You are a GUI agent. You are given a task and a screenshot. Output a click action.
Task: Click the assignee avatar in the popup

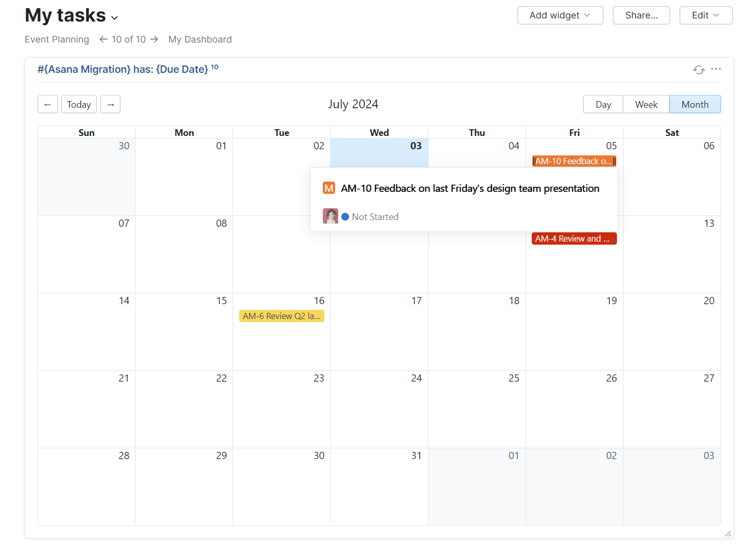point(330,216)
